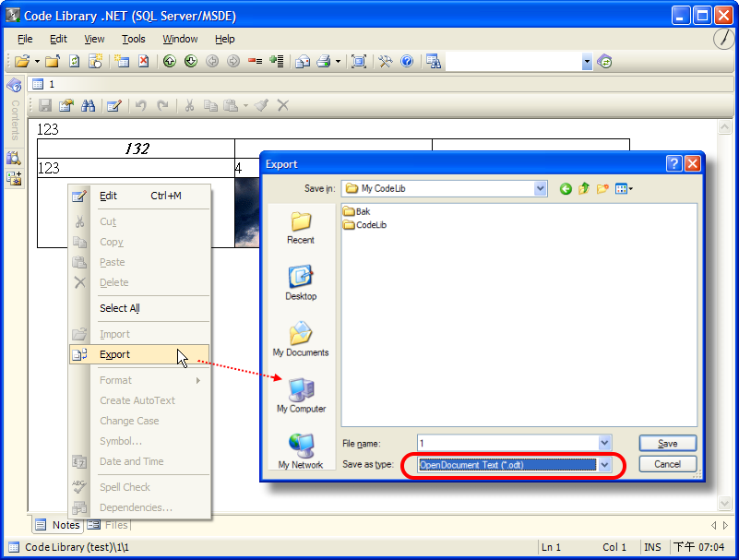Open the View menu

tap(94, 39)
